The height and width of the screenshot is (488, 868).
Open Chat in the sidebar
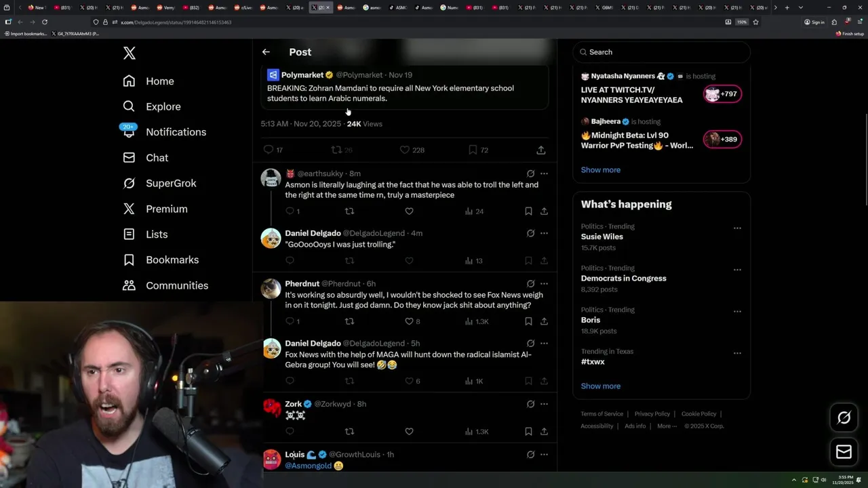click(146, 158)
